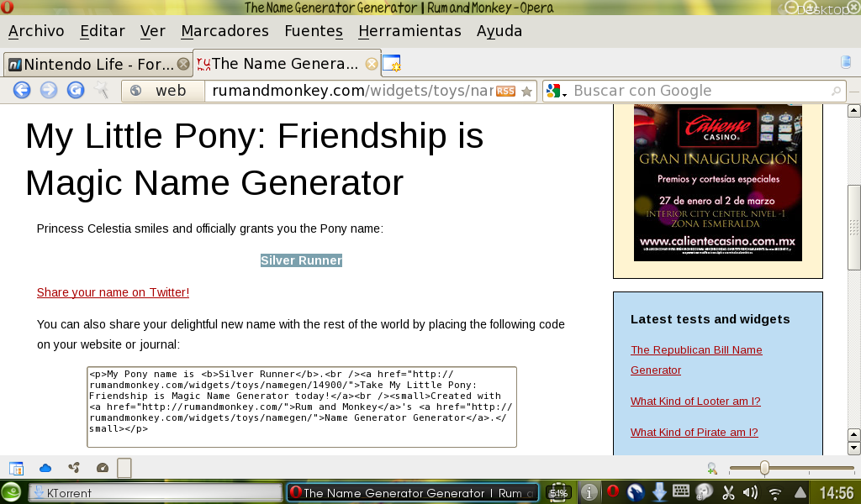Click the RSS feed icon in address bar
The height and width of the screenshot is (504, 861).
pyautogui.click(x=505, y=91)
